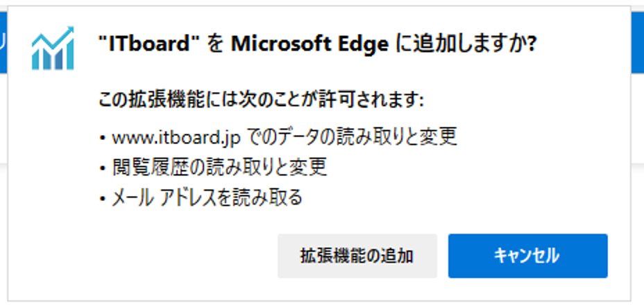This screenshot has width=644, height=305.
Task: Click the white page area below the right blue strip
Action: pyautogui.click(x=638, y=119)
